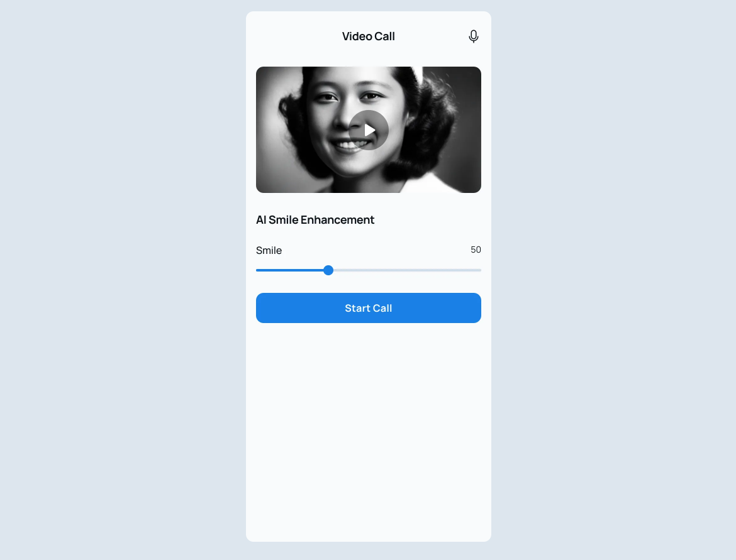Set Smile slider to maximum end
The width and height of the screenshot is (736, 560).
coord(480,270)
